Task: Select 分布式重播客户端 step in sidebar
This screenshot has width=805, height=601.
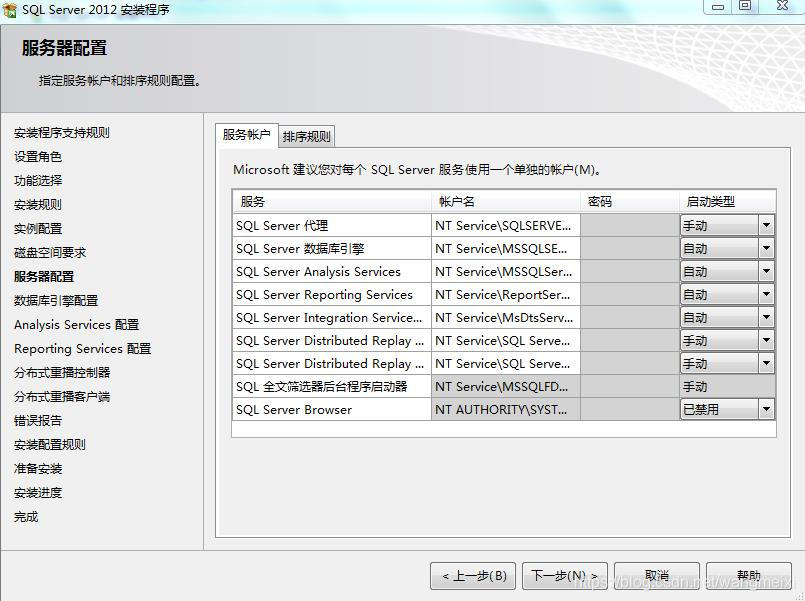Action: pos(62,397)
